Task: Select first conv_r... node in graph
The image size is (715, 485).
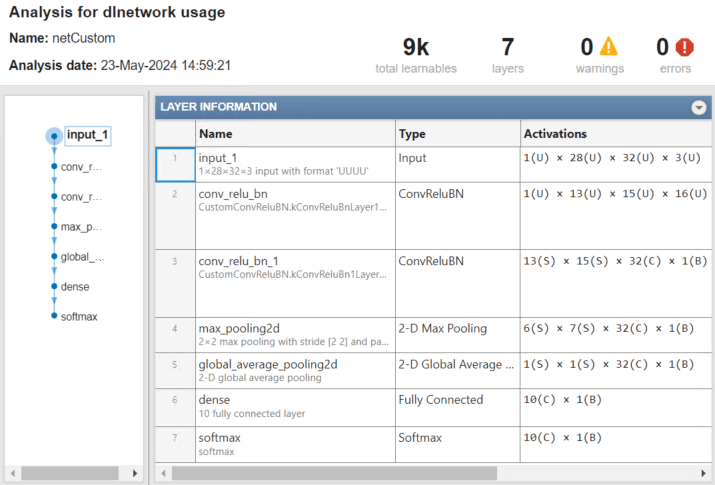Action: (x=81, y=167)
